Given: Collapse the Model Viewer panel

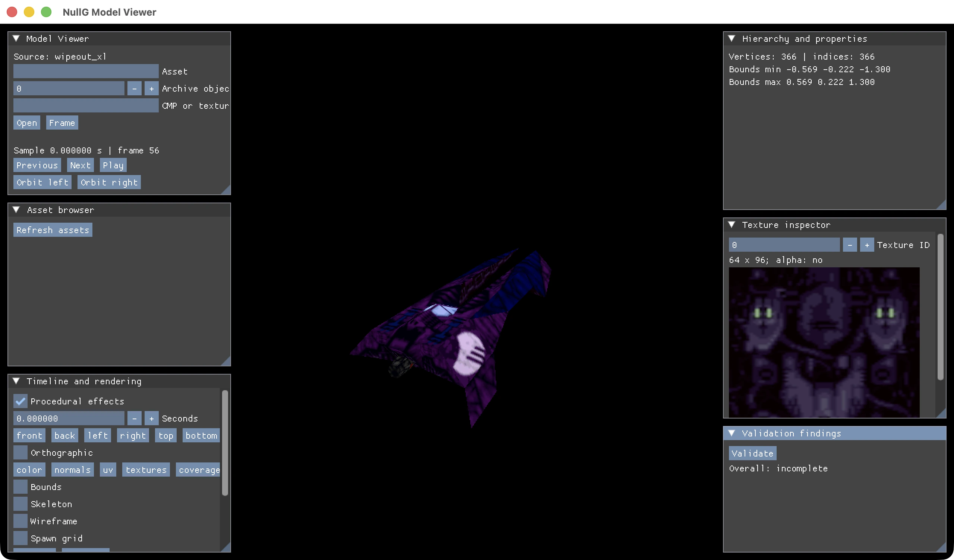Looking at the screenshot, I should pos(16,39).
